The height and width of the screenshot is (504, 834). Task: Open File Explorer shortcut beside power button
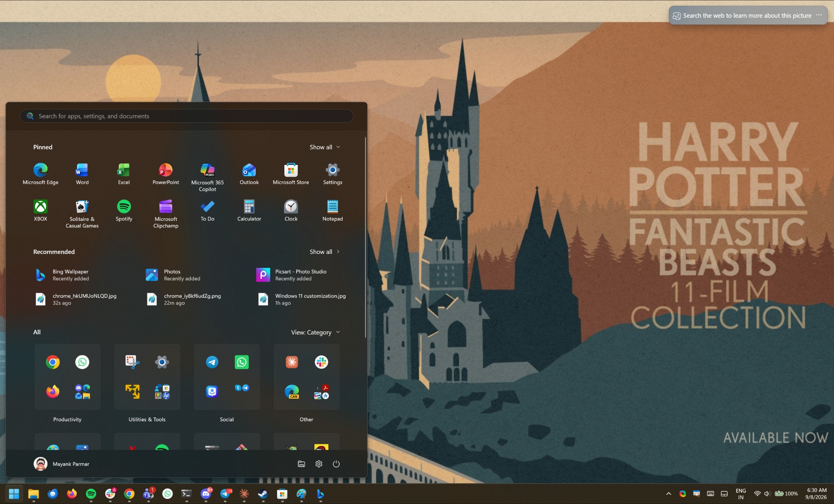pos(301,464)
